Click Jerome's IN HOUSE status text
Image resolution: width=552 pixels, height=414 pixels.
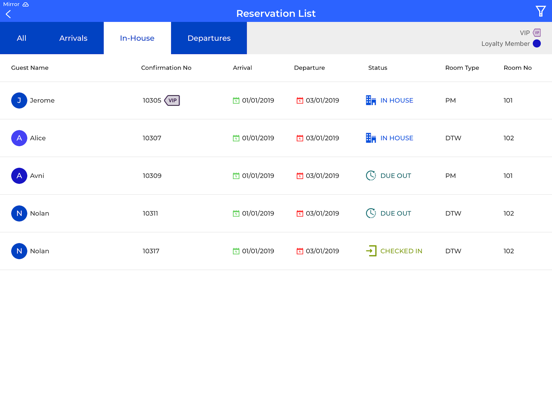397,100
